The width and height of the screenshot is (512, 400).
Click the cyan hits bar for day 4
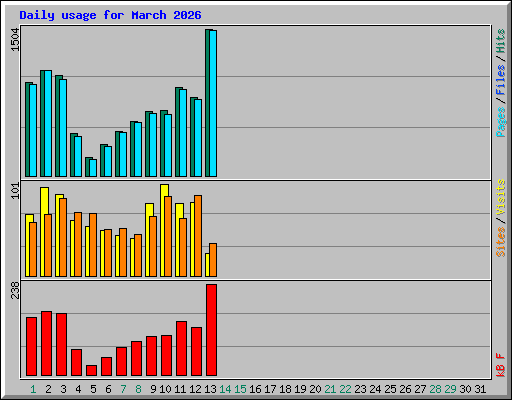[78, 156]
